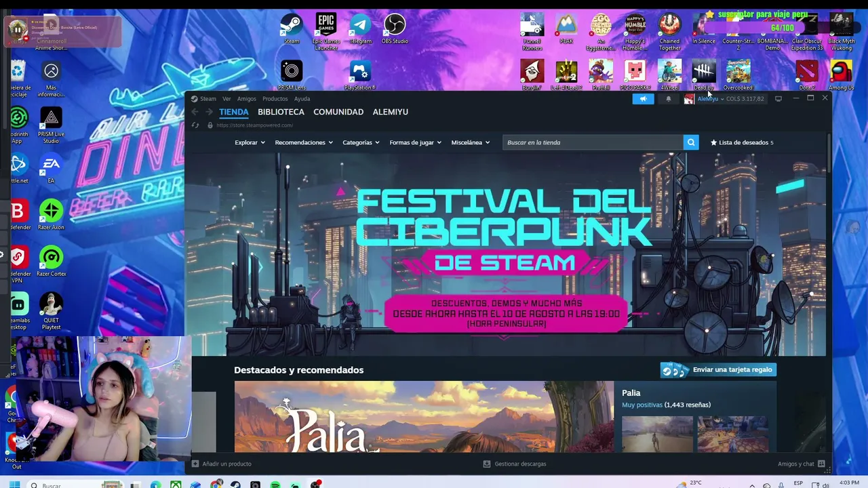Open Google Chrome from the taskbar
This screenshot has width=868, height=488.
point(216,485)
